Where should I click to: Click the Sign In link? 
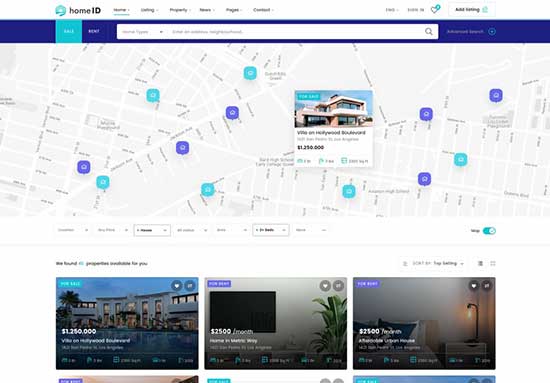(x=416, y=10)
